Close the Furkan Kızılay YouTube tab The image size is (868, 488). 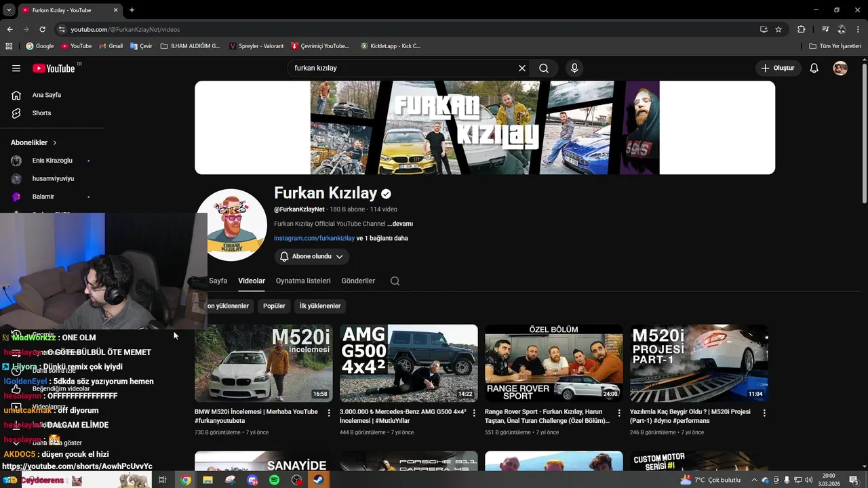point(116,10)
